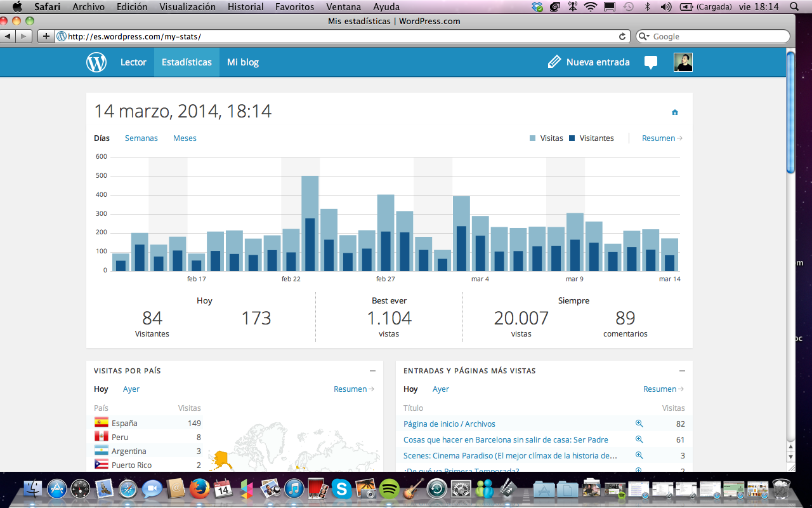Click the user profile avatar
The height and width of the screenshot is (508, 812).
(x=683, y=62)
